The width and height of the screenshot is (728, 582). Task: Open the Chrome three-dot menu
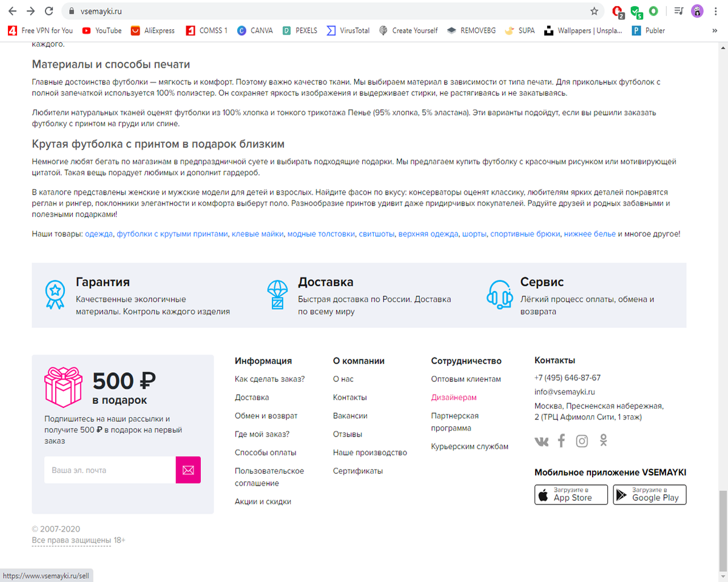click(x=716, y=11)
